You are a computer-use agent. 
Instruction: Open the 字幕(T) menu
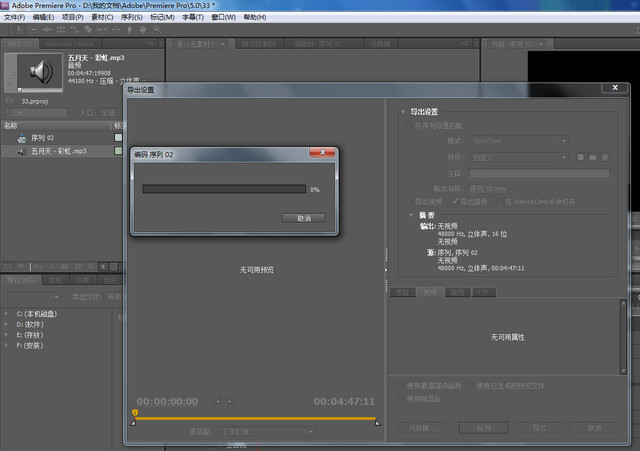(195, 18)
